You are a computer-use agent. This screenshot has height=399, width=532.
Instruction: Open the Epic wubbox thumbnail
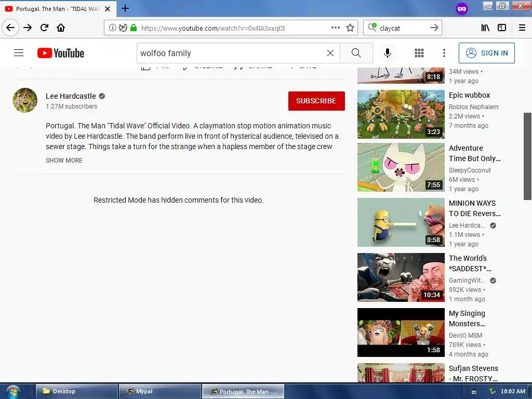coord(401,114)
